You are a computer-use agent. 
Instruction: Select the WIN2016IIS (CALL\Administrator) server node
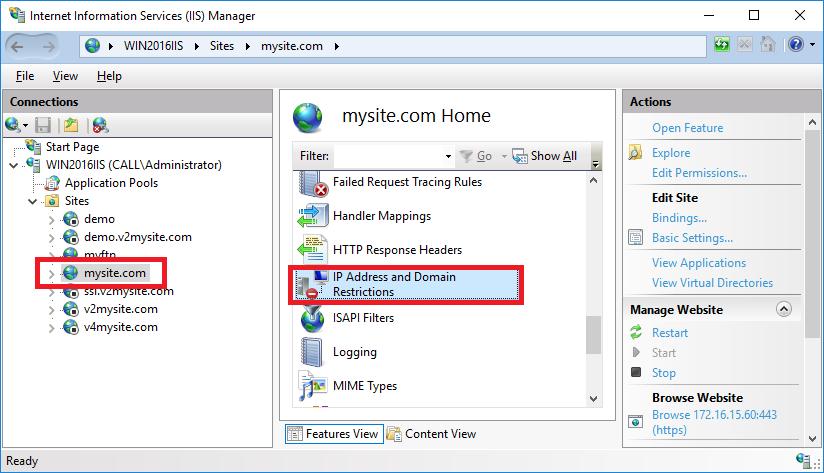point(133,165)
